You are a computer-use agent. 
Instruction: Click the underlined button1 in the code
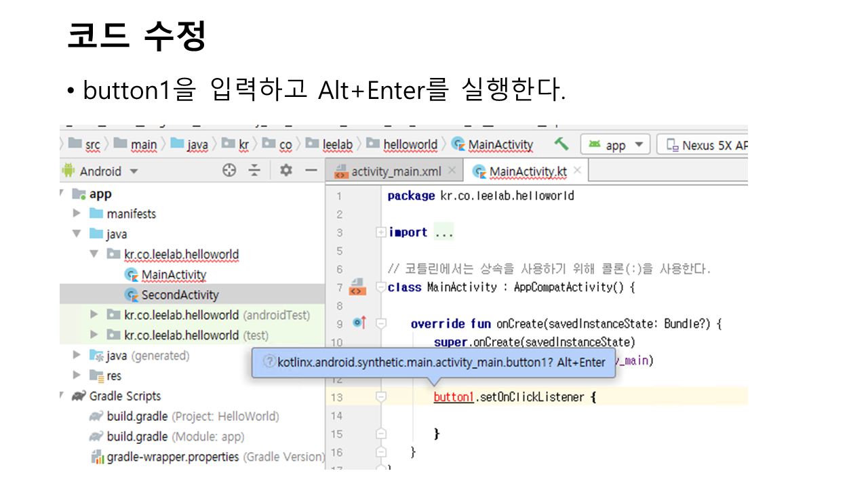click(453, 397)
